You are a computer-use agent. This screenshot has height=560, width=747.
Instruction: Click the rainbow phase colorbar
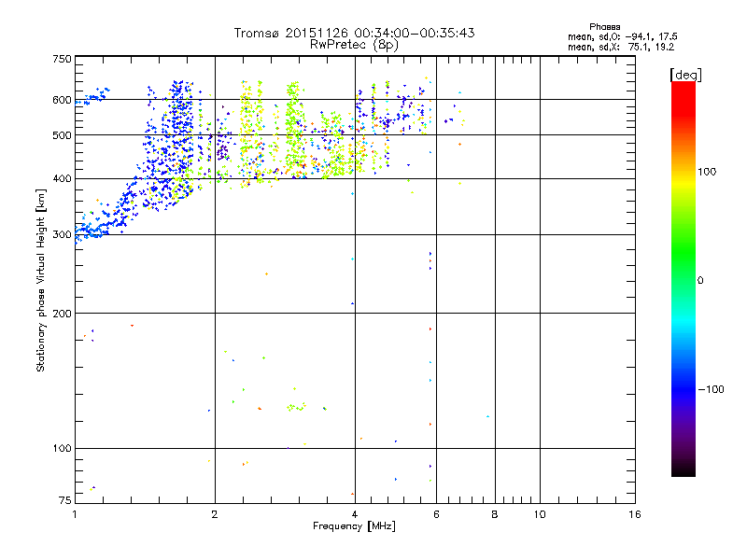point(684,278)
